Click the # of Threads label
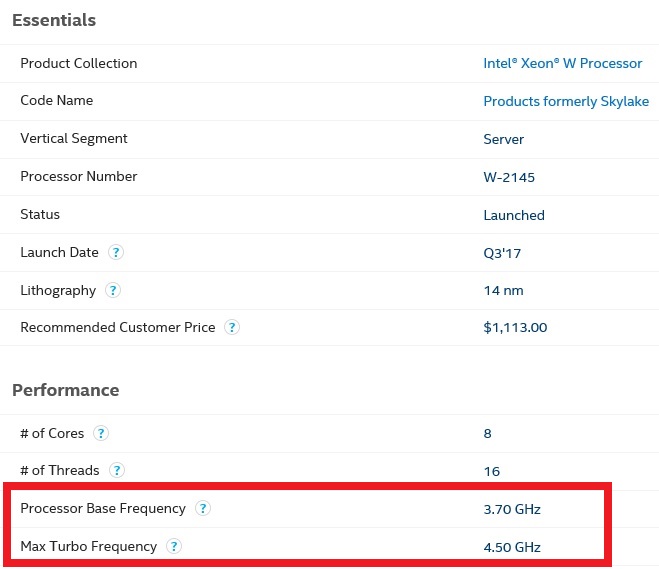The height and width of the screenshot is (569, 659). click(x=60, y=470)
